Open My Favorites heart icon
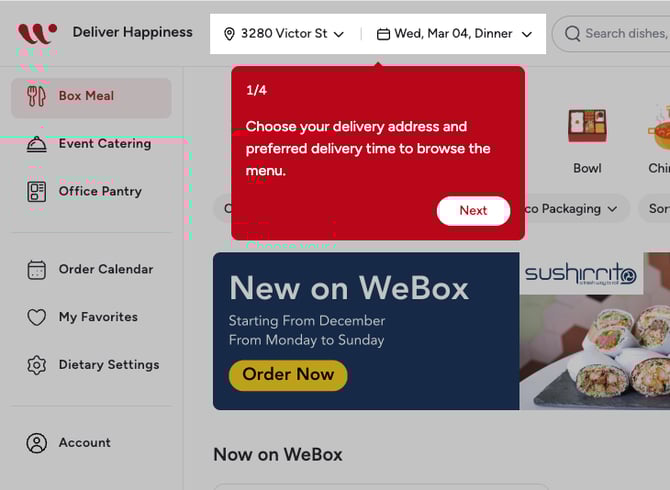 37,317
